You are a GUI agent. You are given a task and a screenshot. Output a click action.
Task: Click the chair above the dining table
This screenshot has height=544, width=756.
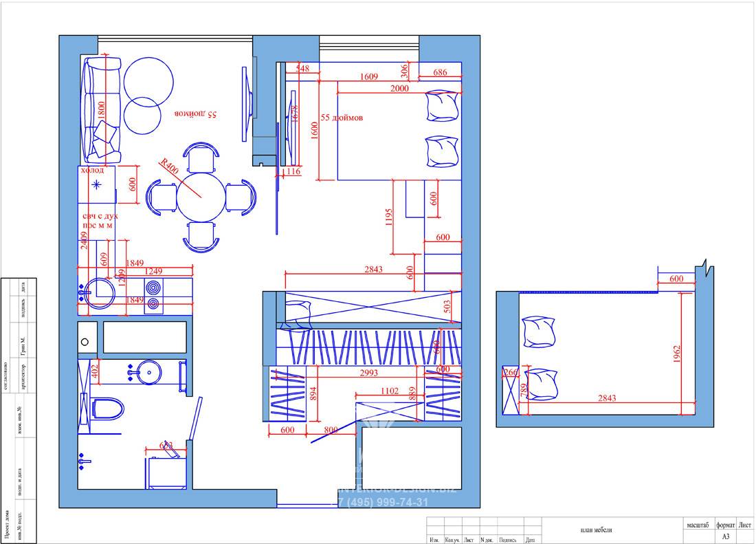click(203, 157)
